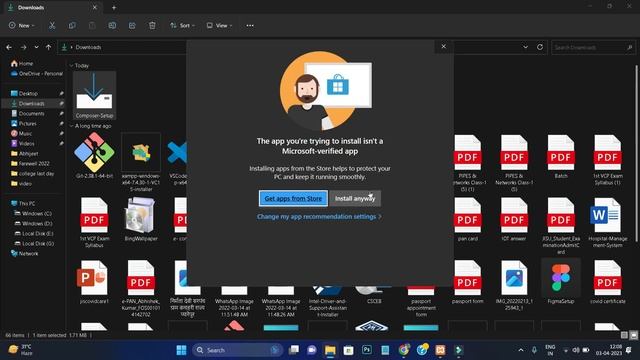
Task: Click the Delete trash icon
Action: (152, 25)
